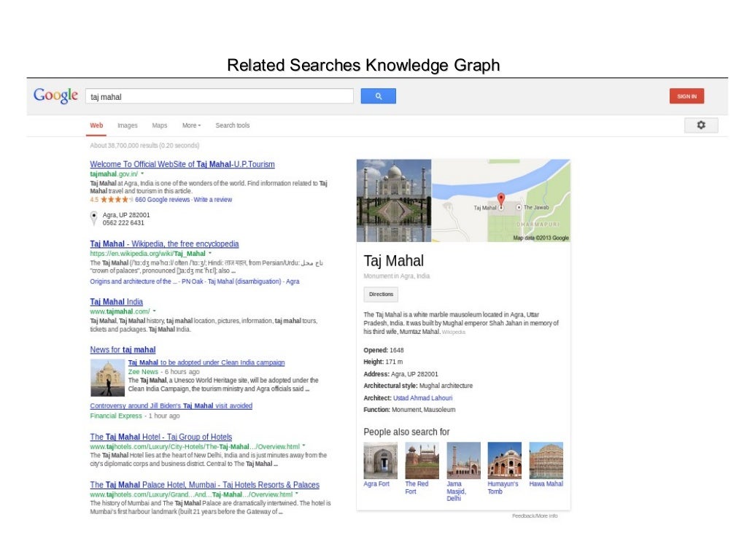Viewport: 747px width, 560px height.
Task: Open the Agra sitelink under Wikipedia result
Action: point(293,281)
